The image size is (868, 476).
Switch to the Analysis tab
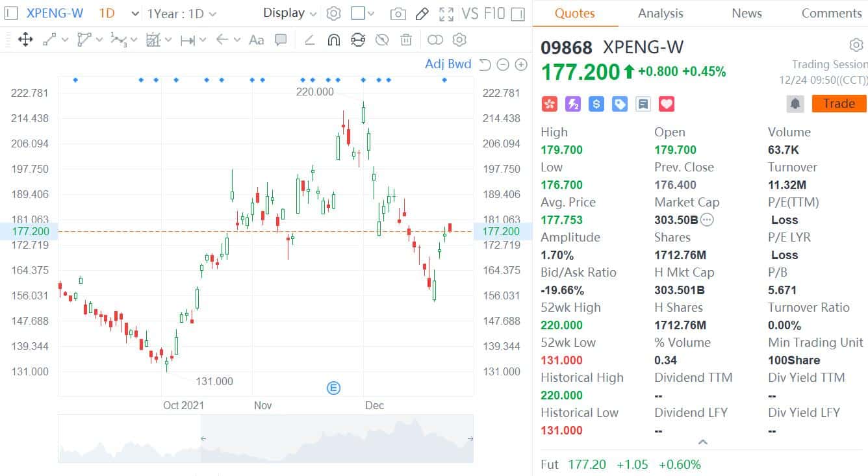coord(660,13)
